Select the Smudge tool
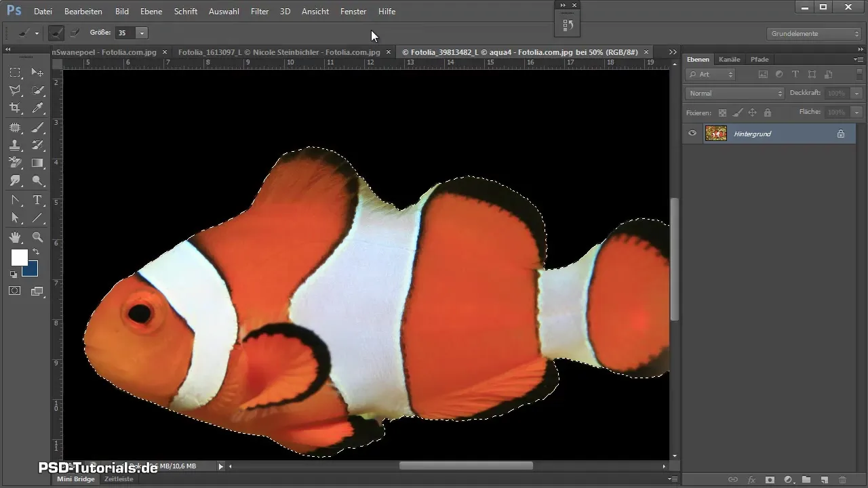The image size is (868, 488). [15, 180]
